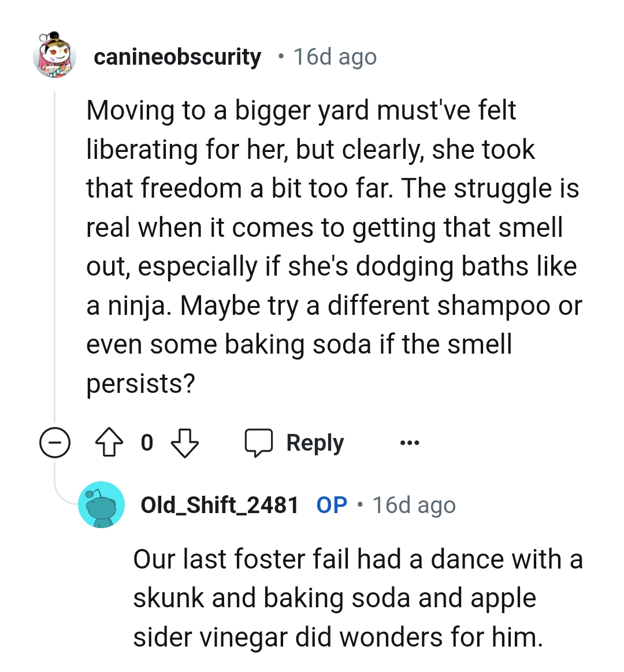
Task: Open canineobscurity's profile
Action: pos(178,56)
